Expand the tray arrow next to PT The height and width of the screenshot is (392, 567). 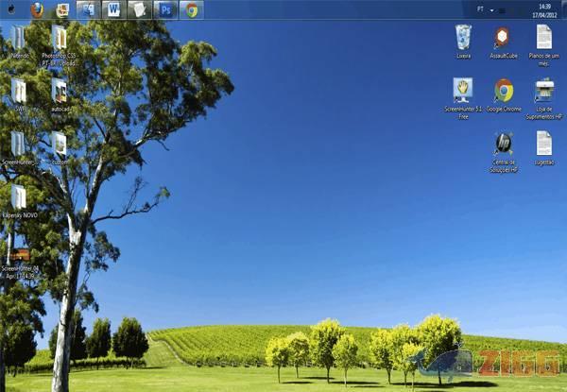(x=492, y=9)
